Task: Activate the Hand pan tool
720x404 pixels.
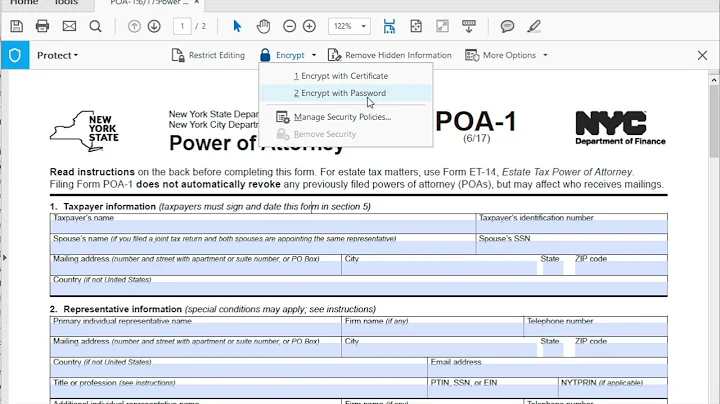Action: click(263, 26)
